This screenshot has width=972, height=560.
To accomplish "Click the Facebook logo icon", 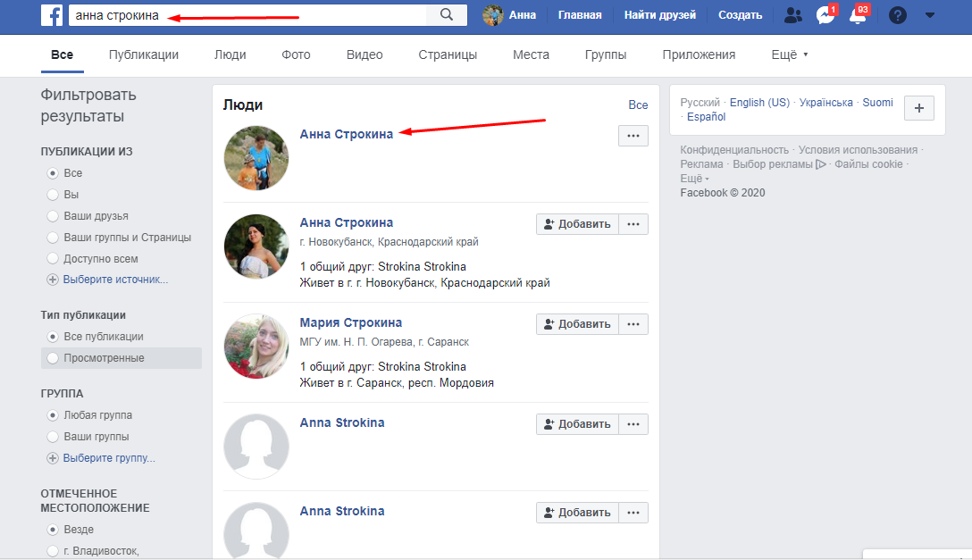I will point(52,15).
